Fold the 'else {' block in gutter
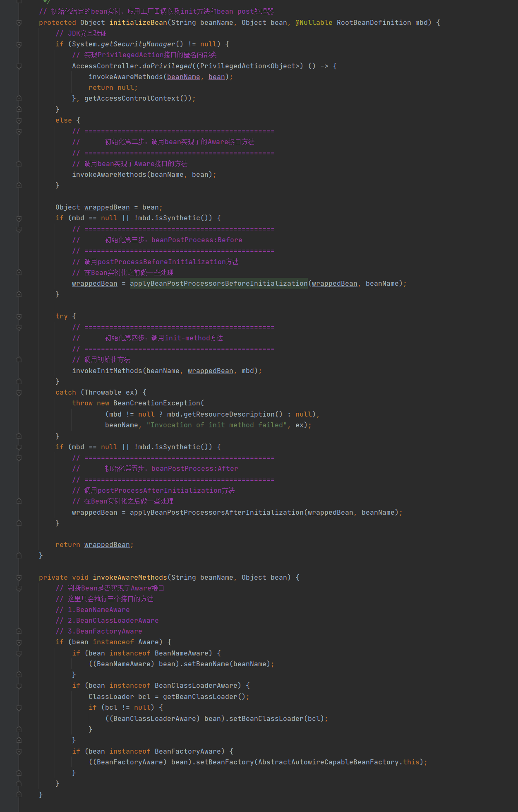 19,120
